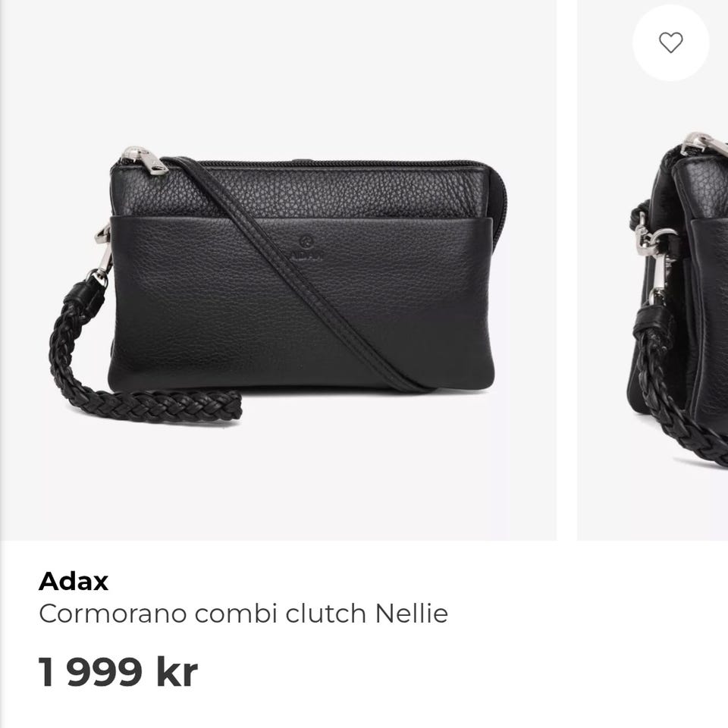Click the grained top leather panel of the clutch
Image resolution: width=728 pixels, height=728 pixels.
[x=306, y=190]
